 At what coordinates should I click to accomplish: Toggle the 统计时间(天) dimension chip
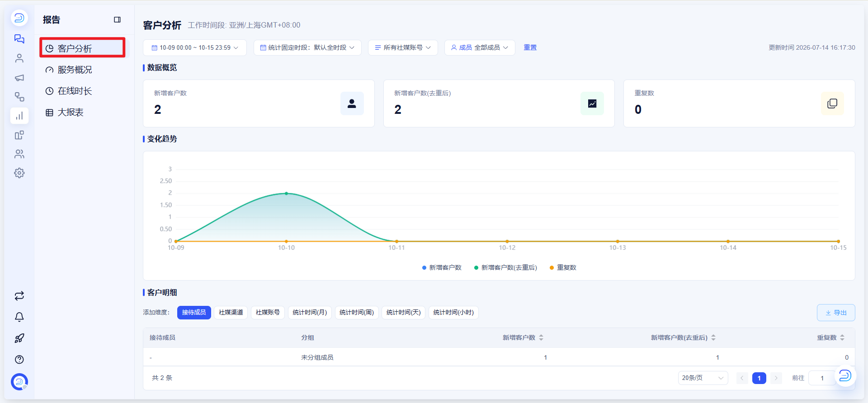pos(404,313)
